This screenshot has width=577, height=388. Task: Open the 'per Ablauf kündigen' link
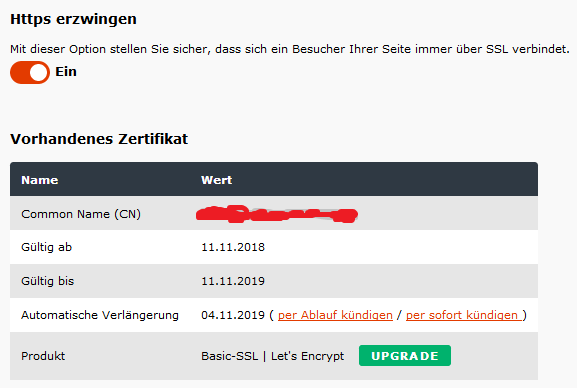pos(335,315)
